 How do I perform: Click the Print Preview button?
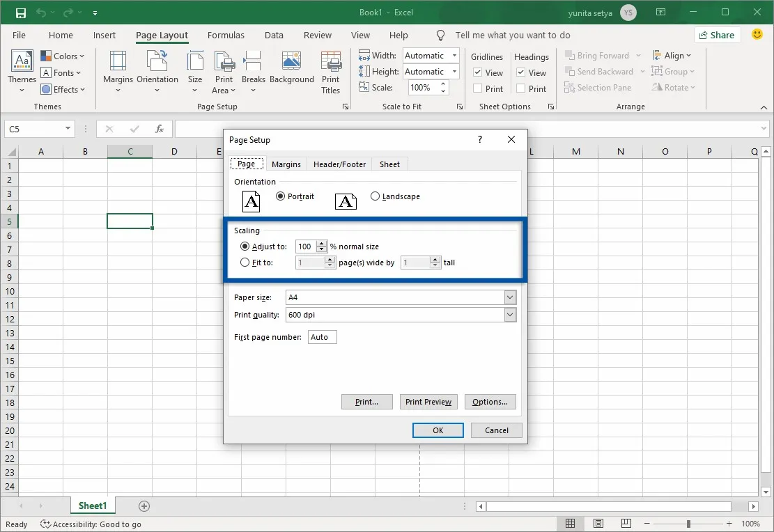428,402
